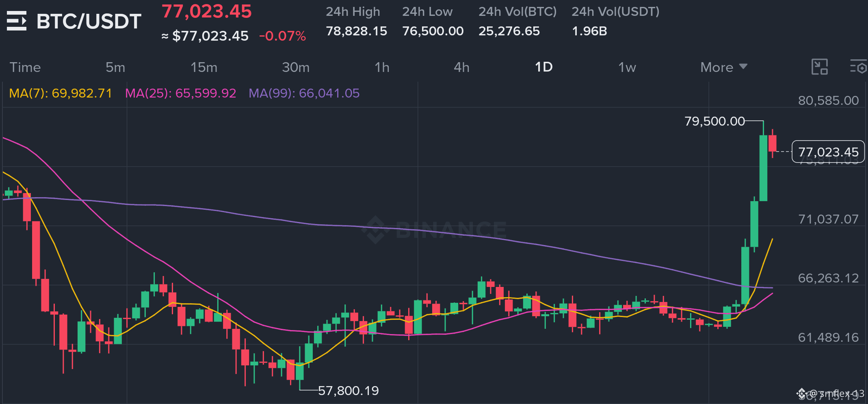Click the 79,500.00 high price marker
This screenshot has height=404, width=868.
point(715,121)
